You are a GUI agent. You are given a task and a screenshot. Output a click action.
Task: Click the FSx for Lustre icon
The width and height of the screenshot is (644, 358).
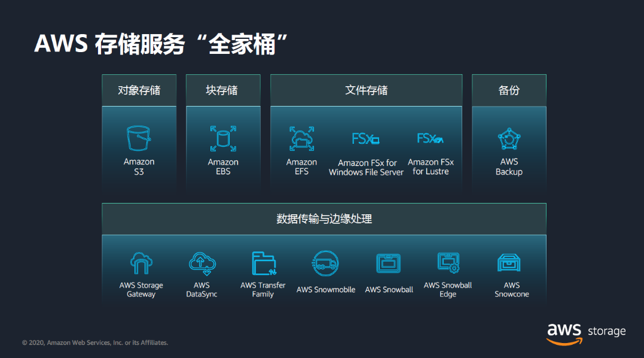coord(430,138)
